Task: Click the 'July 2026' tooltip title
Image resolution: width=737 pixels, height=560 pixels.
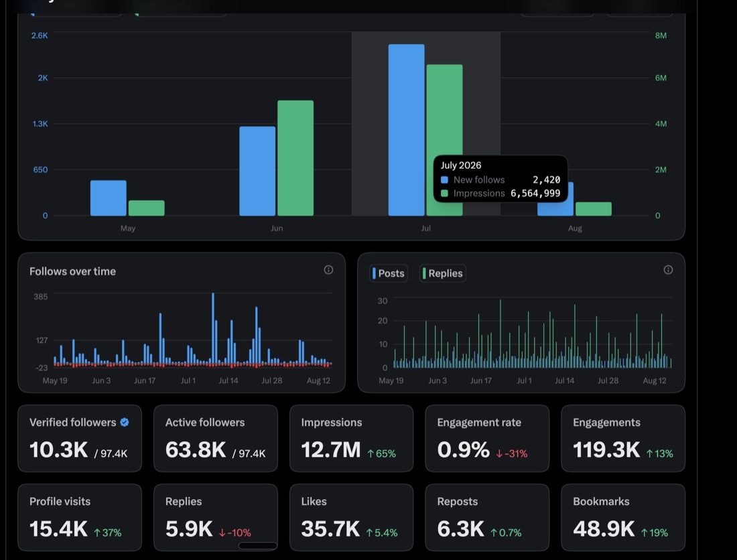Action: 461,165
